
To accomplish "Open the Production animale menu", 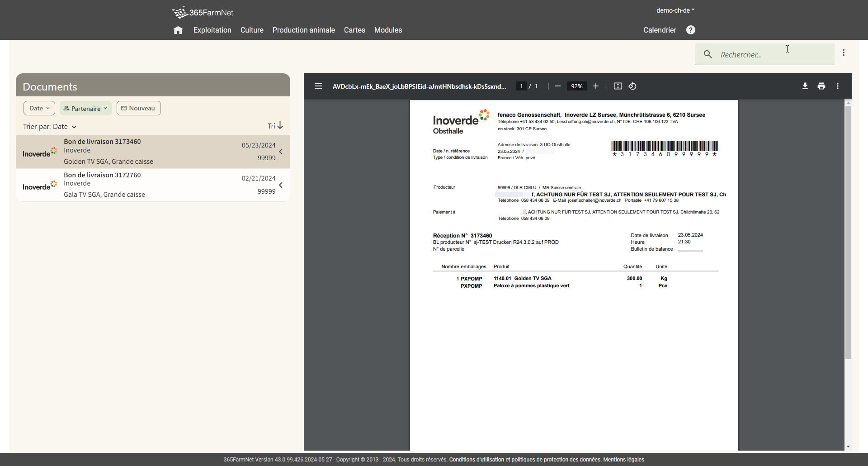I will pos(303,30).
